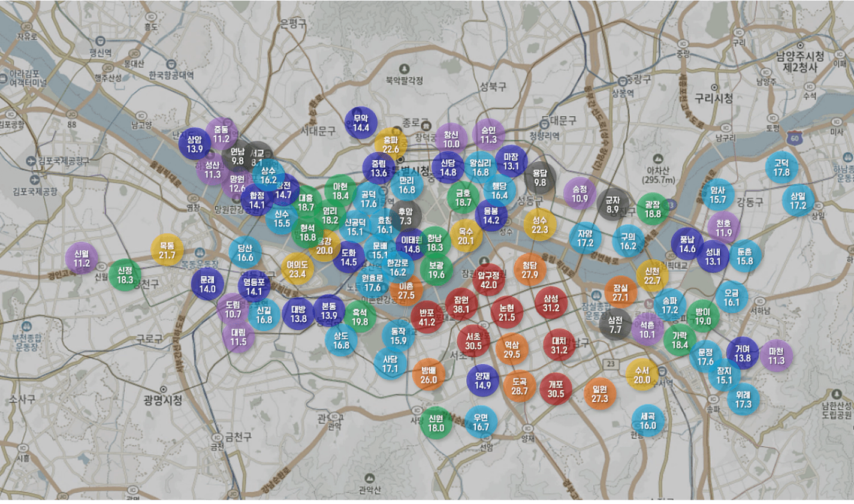Click the 우면 16.7 blue marker
This screenshot has height=504, width=854.
[x=481, y=422]
